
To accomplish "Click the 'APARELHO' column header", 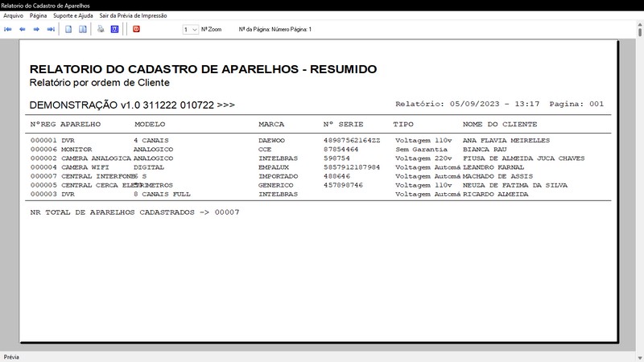I will coord(80,124).
